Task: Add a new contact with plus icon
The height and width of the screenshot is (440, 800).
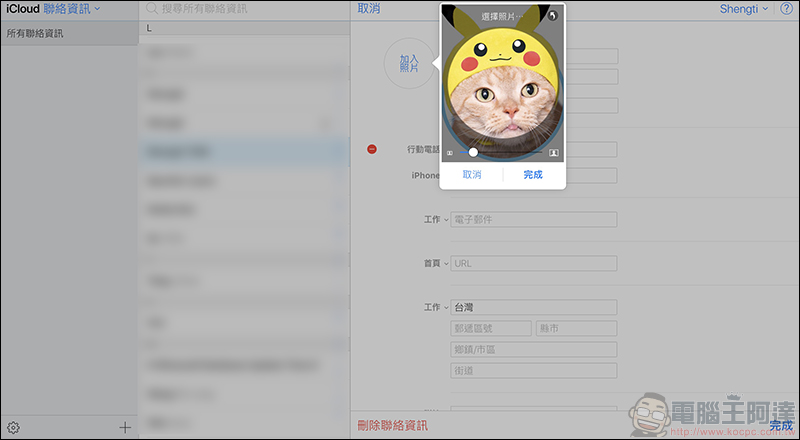Action: tap(125, 427)
